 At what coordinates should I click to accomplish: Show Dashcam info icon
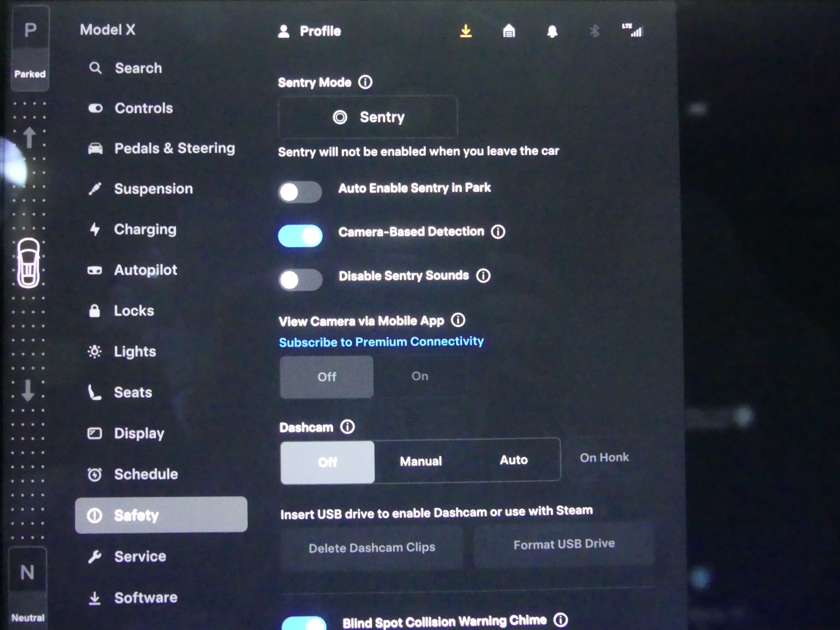[x=348, y=427]
